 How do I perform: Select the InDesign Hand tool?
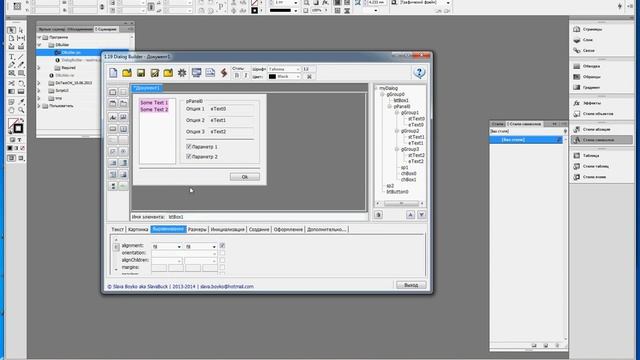click(x=11, y=110)
